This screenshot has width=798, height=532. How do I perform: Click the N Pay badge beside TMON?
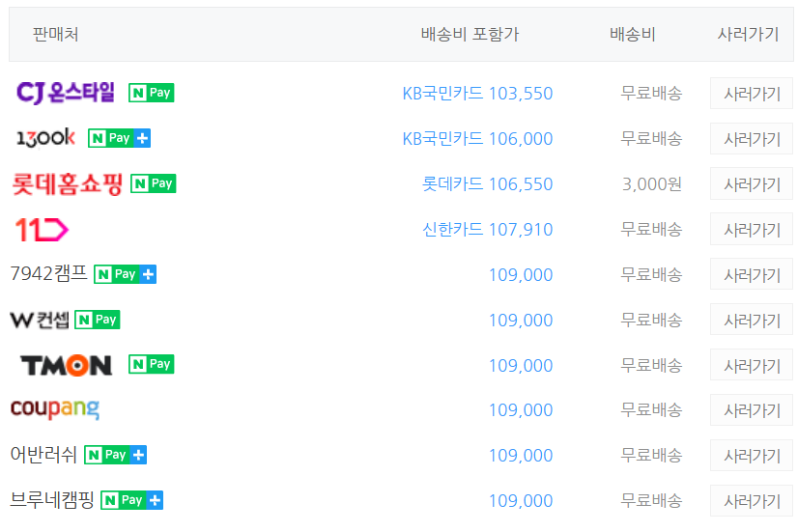click(151, 364)
